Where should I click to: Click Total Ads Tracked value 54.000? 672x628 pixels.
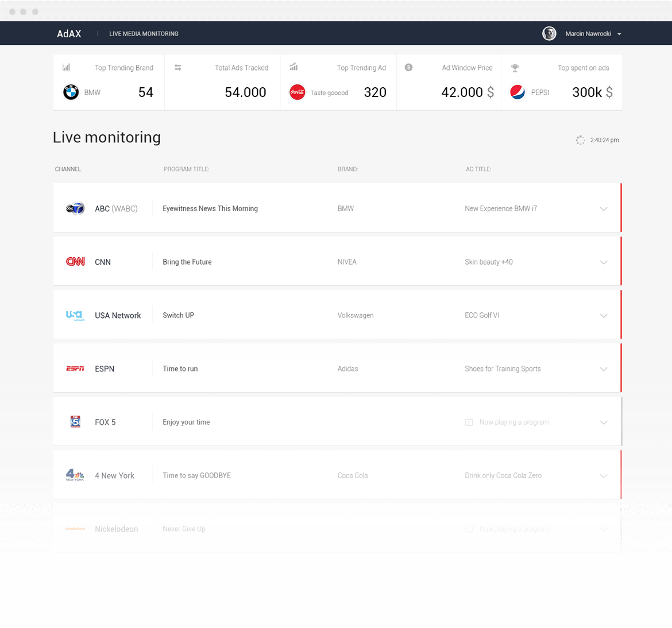tap(245, 92)
